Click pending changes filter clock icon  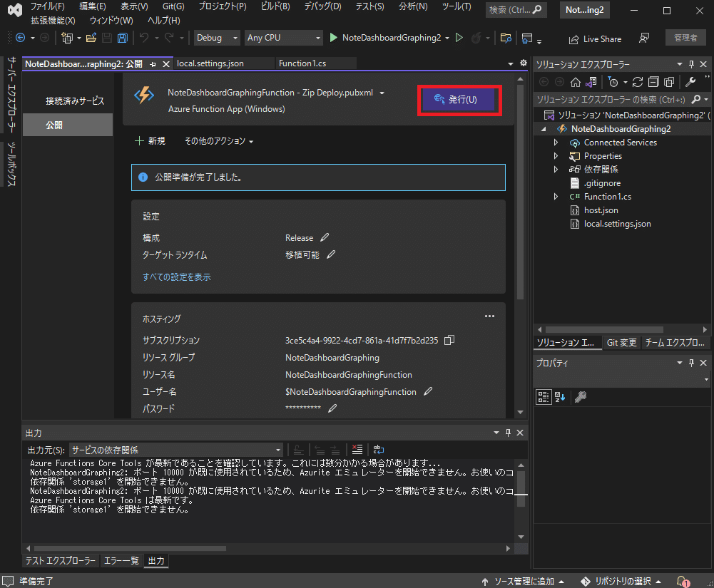(x=613, y=82)
